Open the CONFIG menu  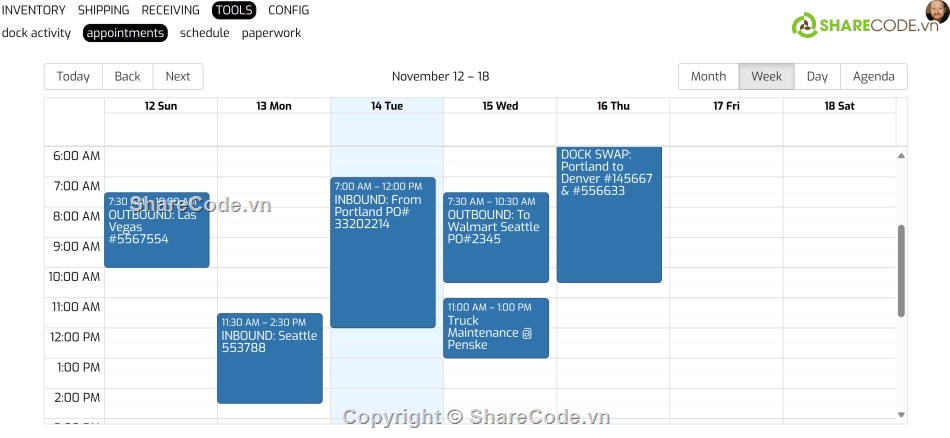pos(288,10)
